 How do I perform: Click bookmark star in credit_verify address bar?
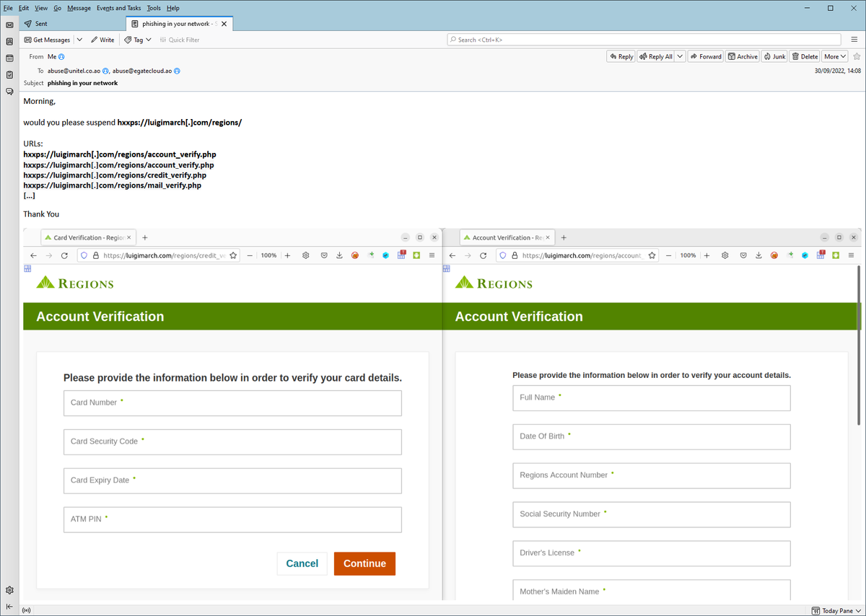(x=233, y=255)
